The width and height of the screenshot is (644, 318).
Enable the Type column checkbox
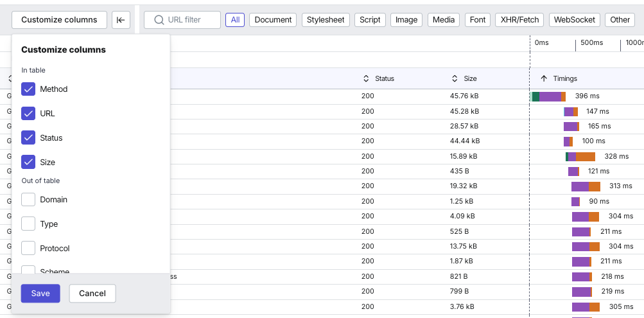click(28, 224)
